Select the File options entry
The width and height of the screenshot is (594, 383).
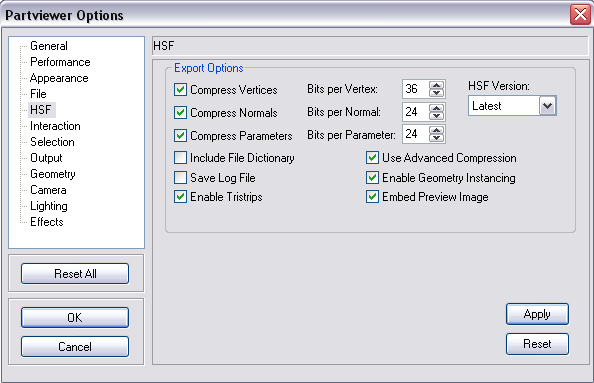(38, 94)
